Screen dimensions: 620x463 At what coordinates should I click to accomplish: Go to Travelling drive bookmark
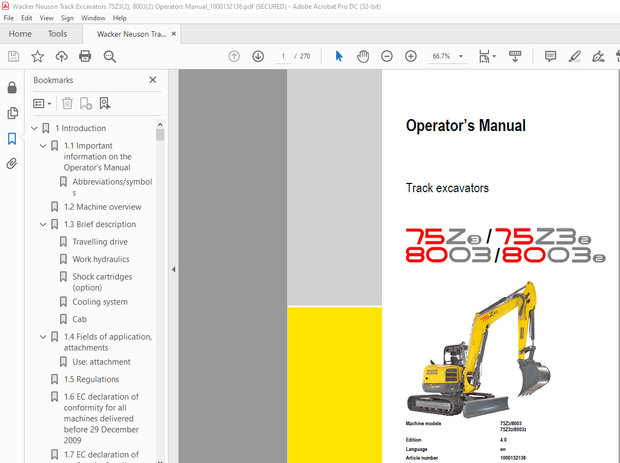pyautogui.click(x=100, y=242)
